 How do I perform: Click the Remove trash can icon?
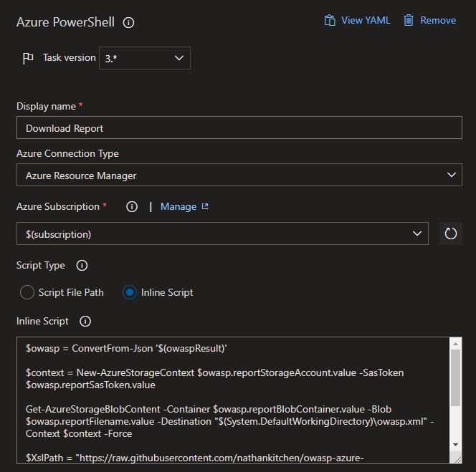pyautogui.click(x=409, y=20)
